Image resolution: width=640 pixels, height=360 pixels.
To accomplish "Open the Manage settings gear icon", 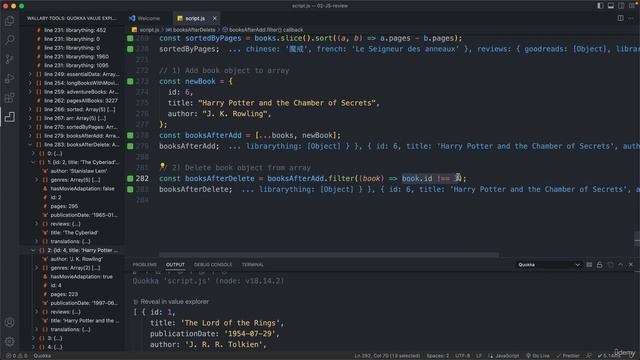I will [x=9, y=341].
